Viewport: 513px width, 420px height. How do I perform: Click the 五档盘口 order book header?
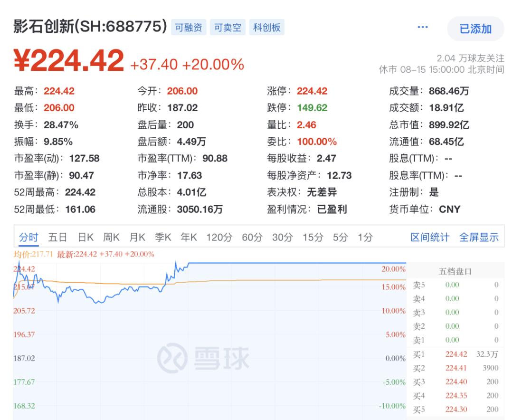(x=455, y=271)
